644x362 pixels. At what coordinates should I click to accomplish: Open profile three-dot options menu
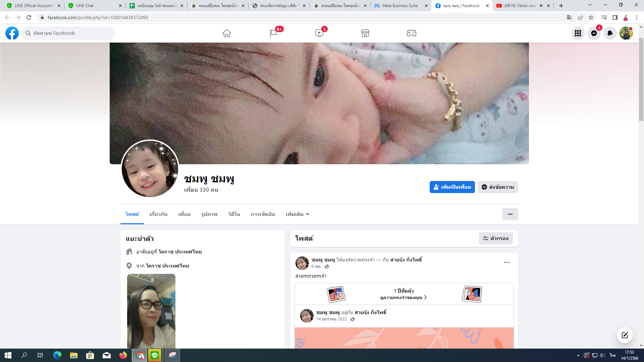tap(510, 214)
